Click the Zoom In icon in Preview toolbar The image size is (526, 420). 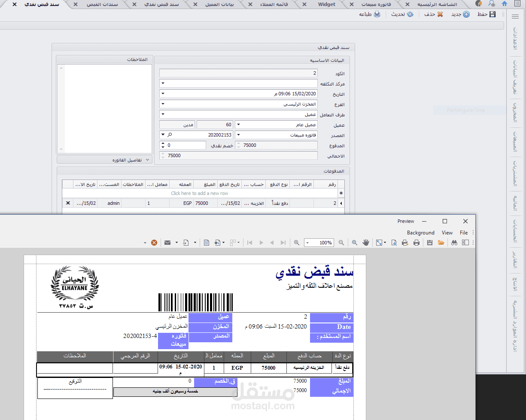click(x=297, y=243)
